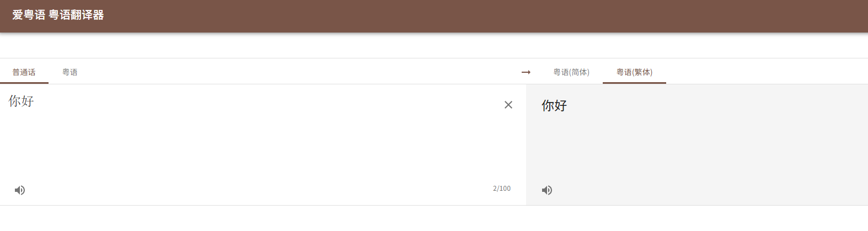Image resolution: width=868 pixels, height=231 pixels.
Task: Click the 爱粤语 粤语翻译器 site title
Action: coord(58,15)
